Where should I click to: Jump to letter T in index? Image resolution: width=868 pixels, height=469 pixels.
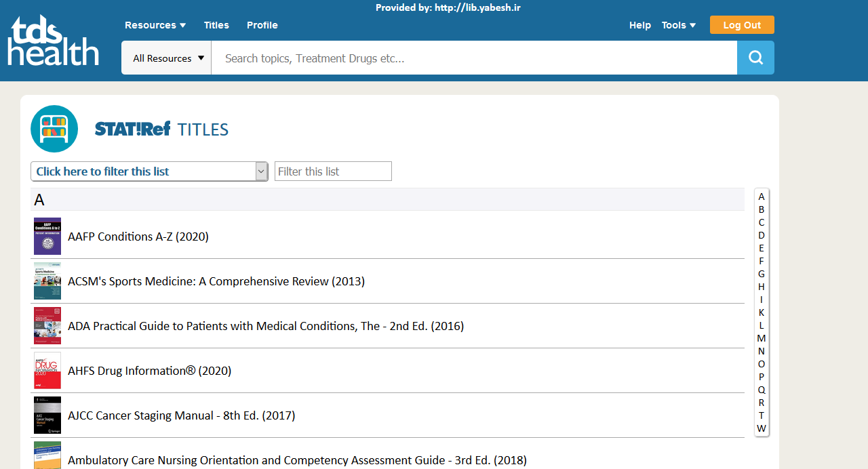[x=762, y=415]
